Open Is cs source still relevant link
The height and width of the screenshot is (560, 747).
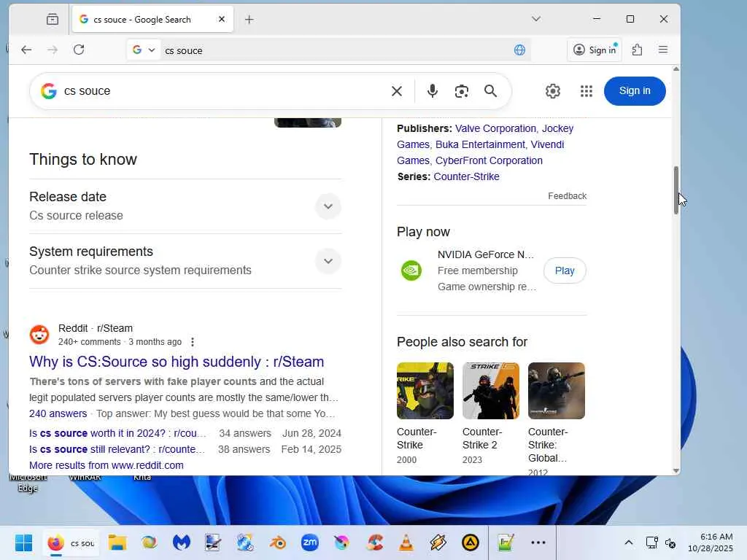tap(117, 449)
